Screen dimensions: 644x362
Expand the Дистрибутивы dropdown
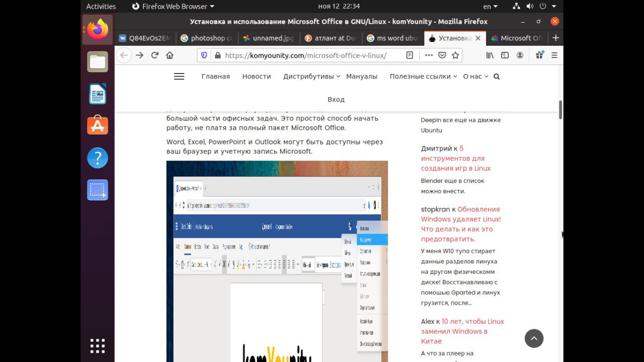311,77
